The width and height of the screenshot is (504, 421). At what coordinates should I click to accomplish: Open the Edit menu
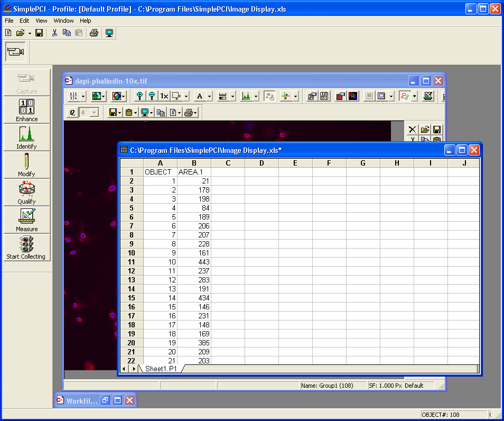(24, 21)
